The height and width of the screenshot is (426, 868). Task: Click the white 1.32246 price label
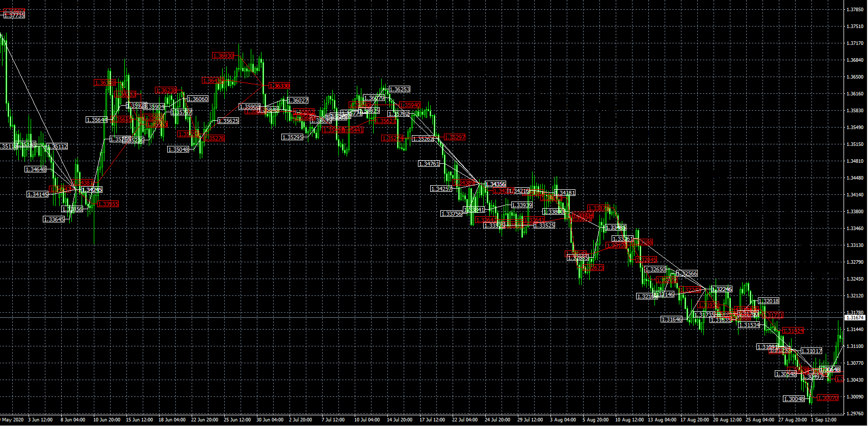(722, 289)
